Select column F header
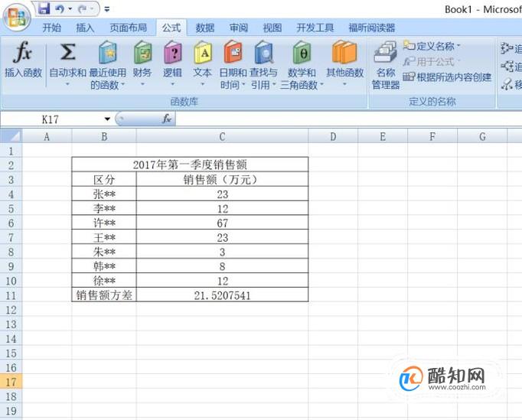The height and width of the screenshot is (420, 522). tap(432, 136)
